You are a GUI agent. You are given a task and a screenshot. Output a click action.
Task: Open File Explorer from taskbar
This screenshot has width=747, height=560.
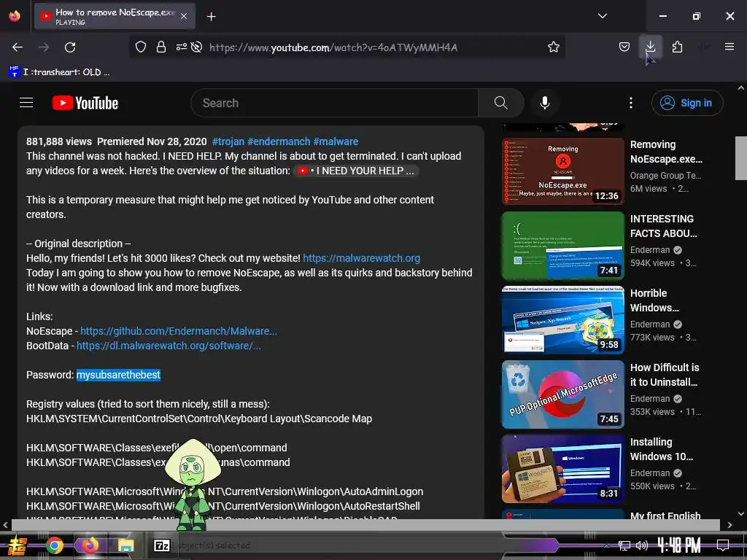click(x=125, y=545)
